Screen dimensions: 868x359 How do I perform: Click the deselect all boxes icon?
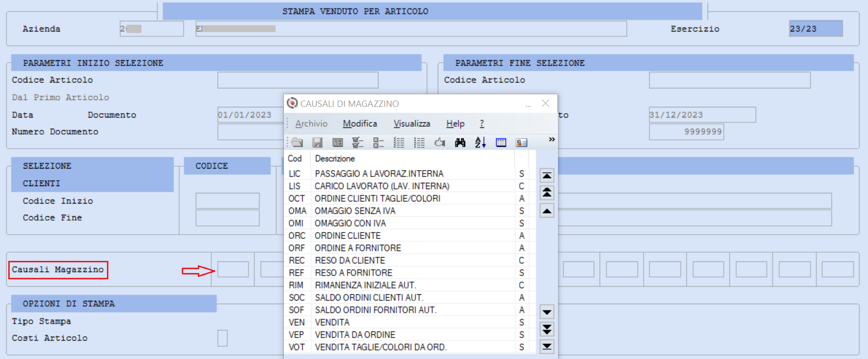379,142
